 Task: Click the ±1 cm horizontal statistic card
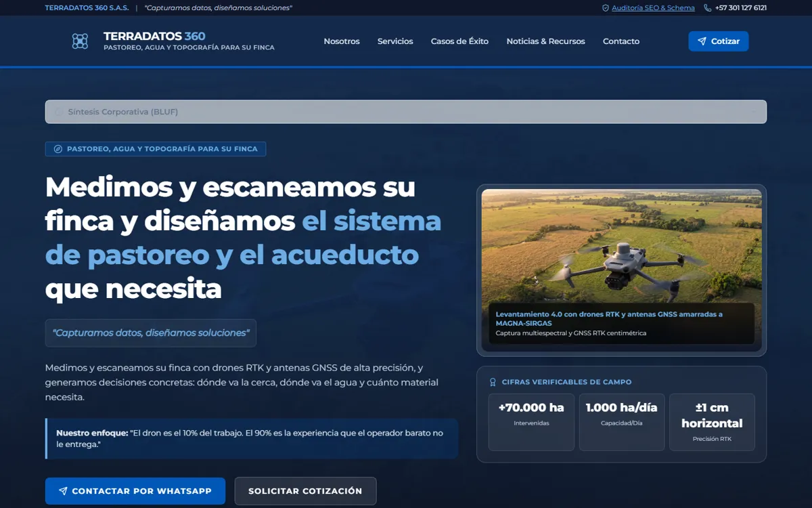click(x=712, y=422)
